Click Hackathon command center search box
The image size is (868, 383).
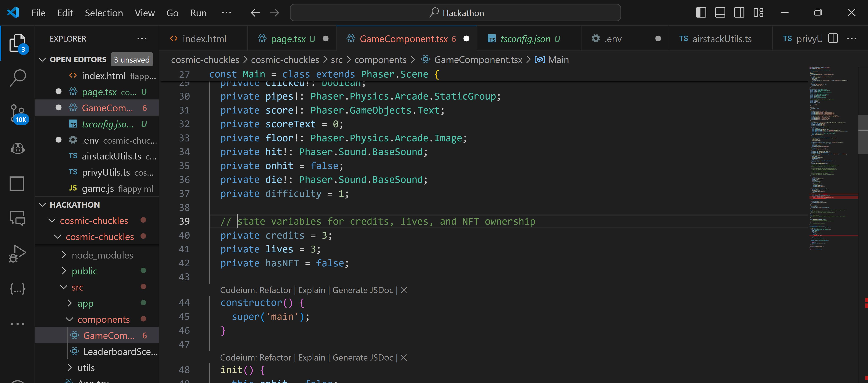point(455,13)
